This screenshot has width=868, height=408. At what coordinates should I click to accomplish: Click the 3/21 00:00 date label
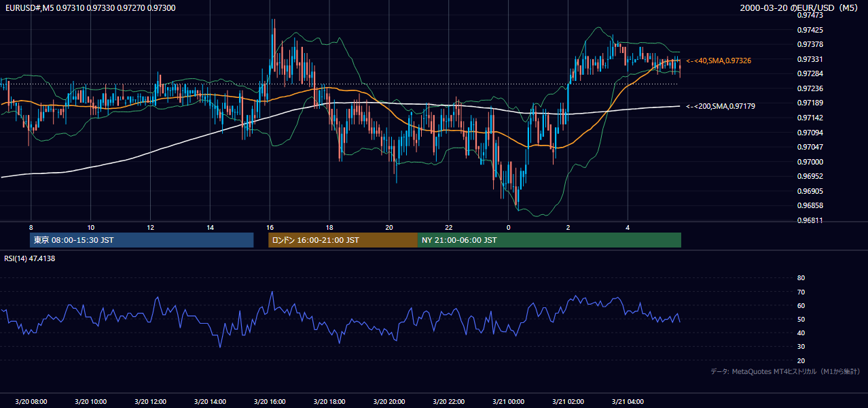coord(509,401)
